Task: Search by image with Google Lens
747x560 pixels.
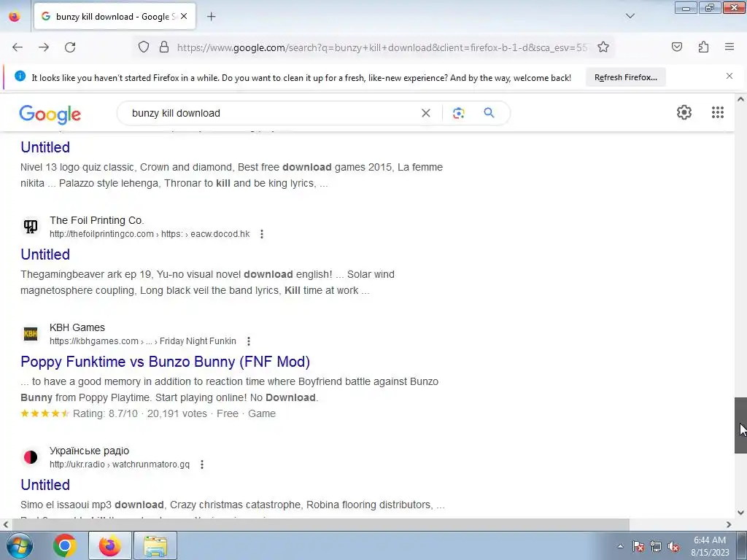Action: tap(458, 113)
